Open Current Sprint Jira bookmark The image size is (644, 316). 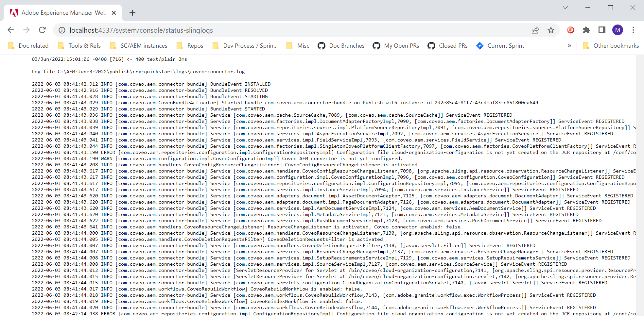pyautogui.click(x=500, y=46)
